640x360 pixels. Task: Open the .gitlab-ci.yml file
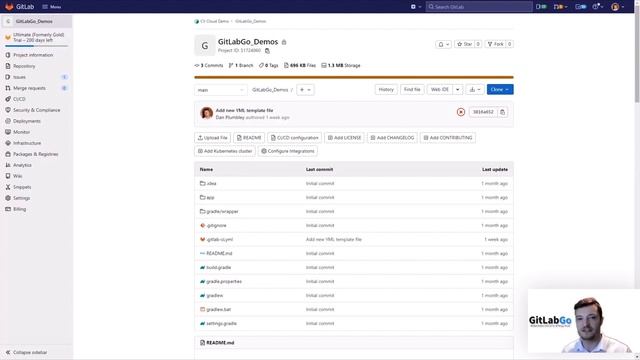click(220, 240)
